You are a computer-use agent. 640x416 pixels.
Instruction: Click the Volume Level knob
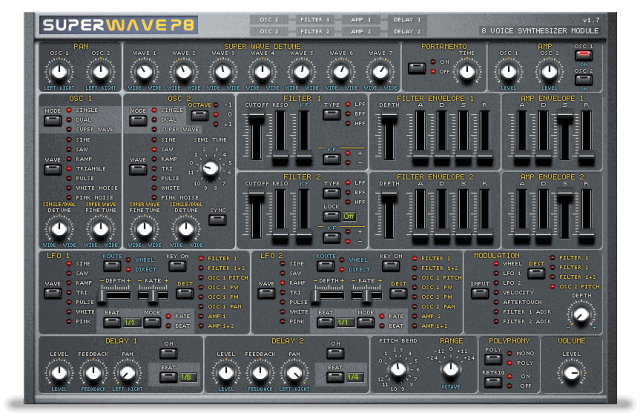coord(571,373)
